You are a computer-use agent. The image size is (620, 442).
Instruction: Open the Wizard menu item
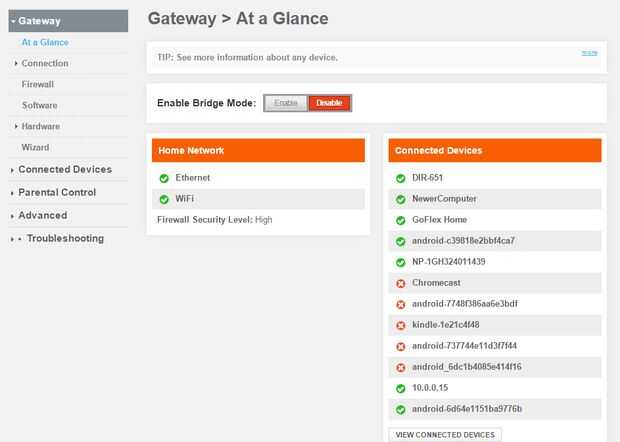(x=35, y=148)
